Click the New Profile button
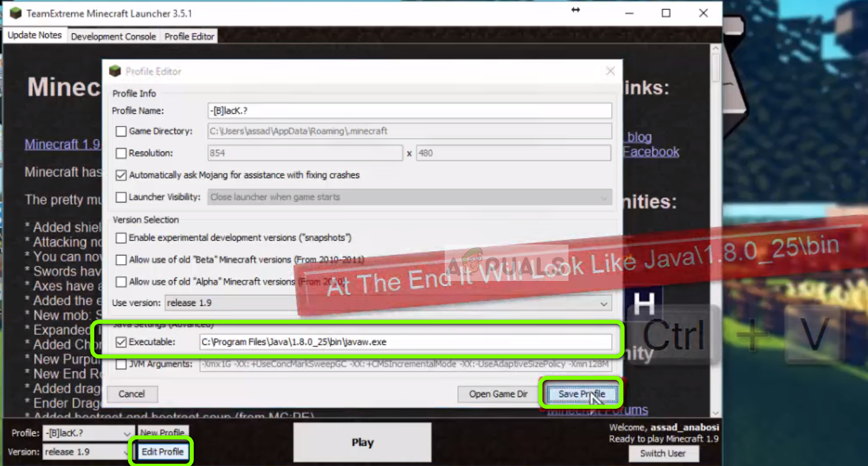The width and height of the screenshot is (868, 466). [x=162, y=433]
